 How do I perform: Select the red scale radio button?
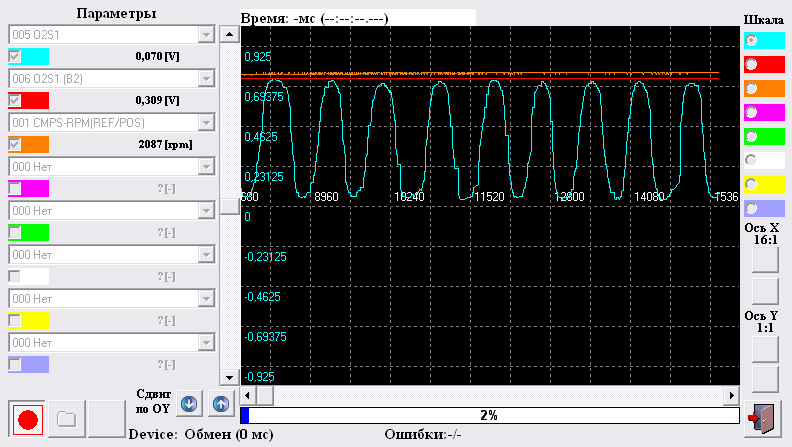click(752, 63)
